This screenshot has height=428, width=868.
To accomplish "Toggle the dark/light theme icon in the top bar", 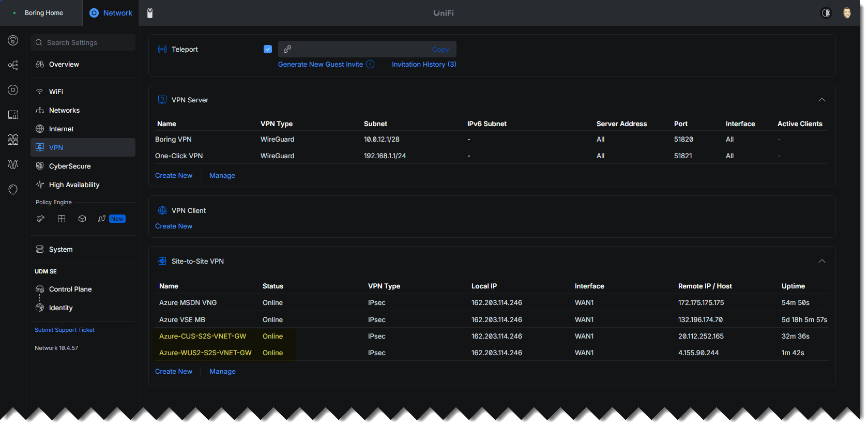I will (826, 13).
